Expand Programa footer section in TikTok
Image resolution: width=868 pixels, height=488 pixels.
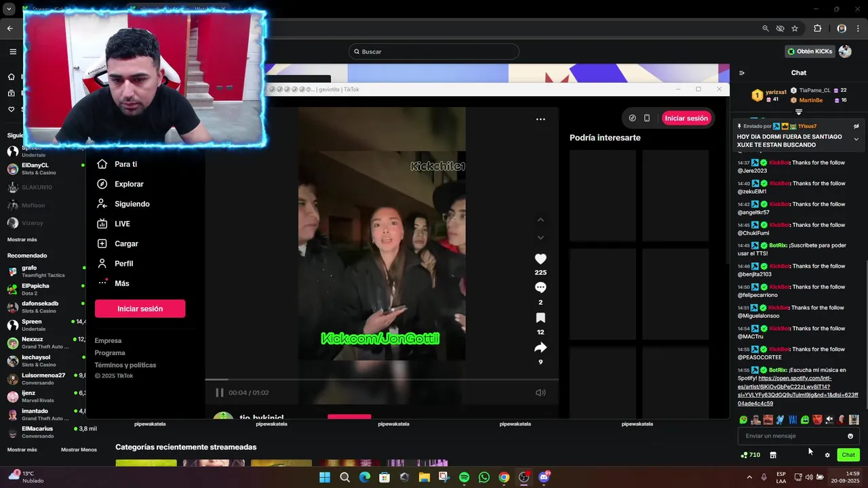110,353
